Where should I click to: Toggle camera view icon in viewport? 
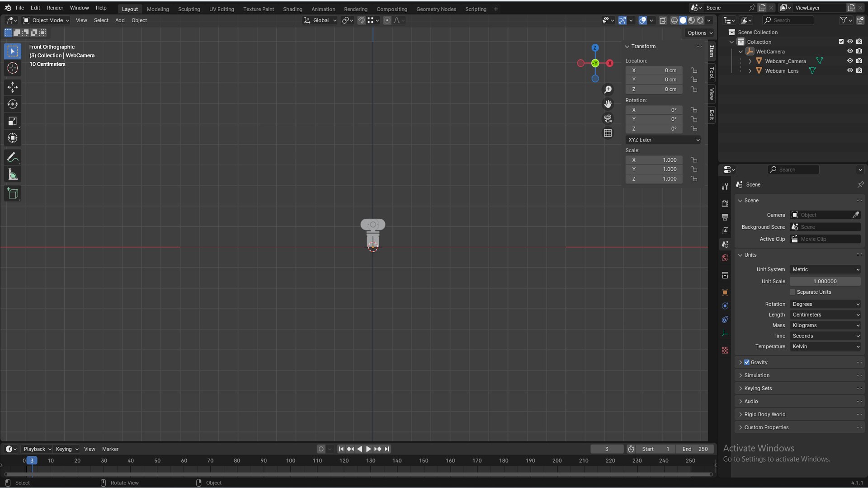click(608, 118)
